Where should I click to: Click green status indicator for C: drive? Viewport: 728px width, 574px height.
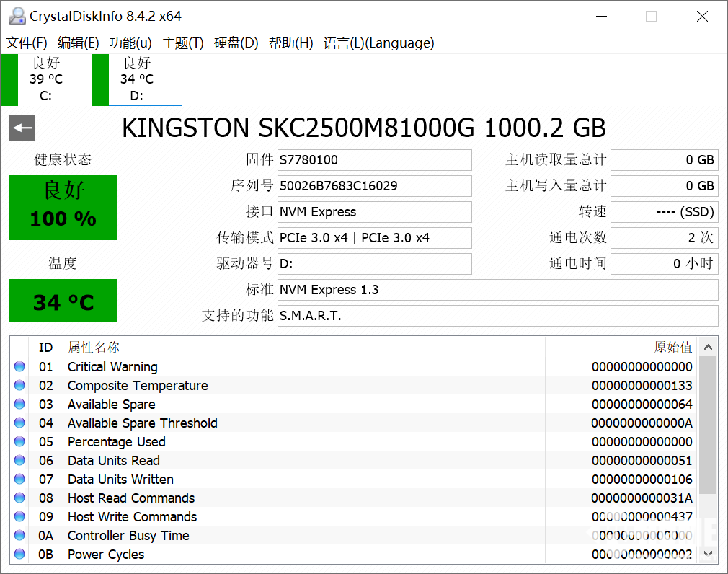9,80
